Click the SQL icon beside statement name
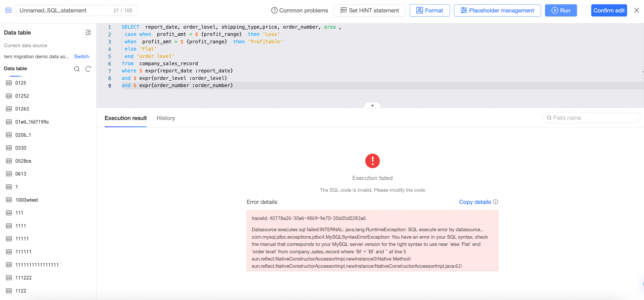Viewport: 644px width, 300px height. click(x=8, y=10)
